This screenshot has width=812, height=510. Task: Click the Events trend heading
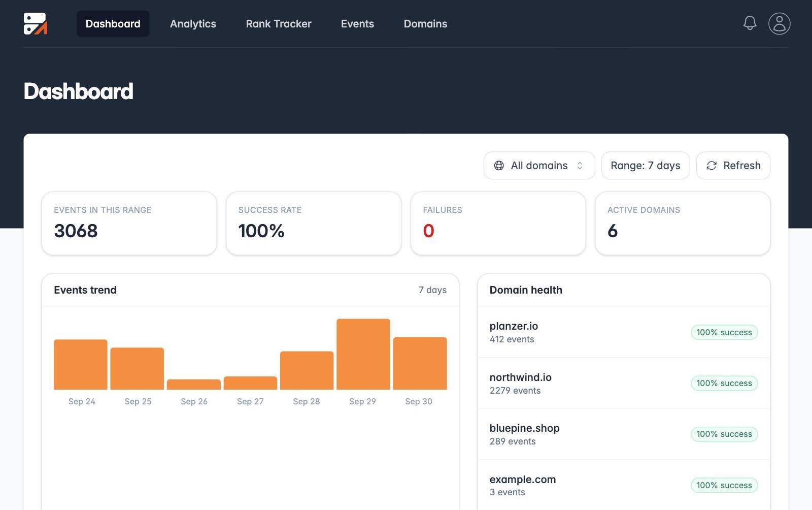(85, 290)
